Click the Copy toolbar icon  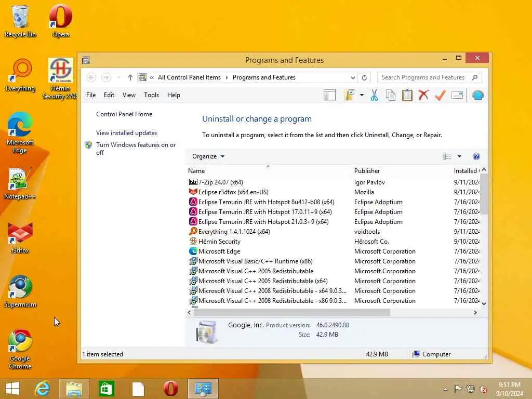[x=391, y=96]
